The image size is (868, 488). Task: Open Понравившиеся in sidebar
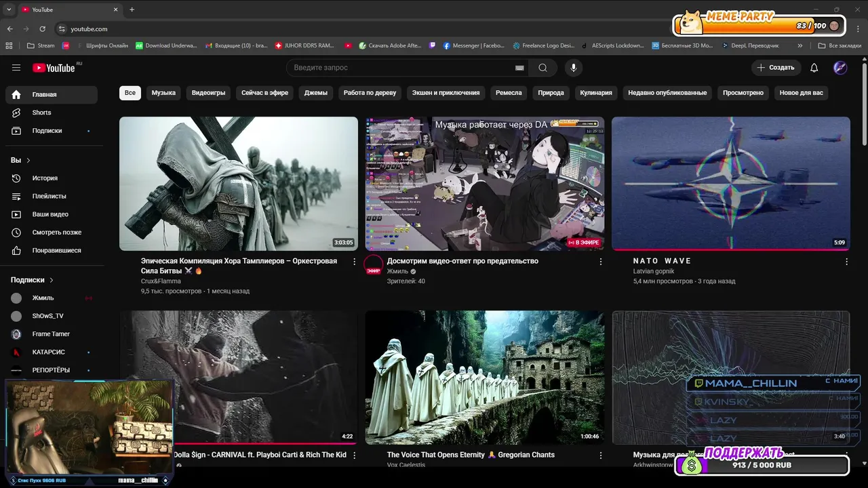52,251
